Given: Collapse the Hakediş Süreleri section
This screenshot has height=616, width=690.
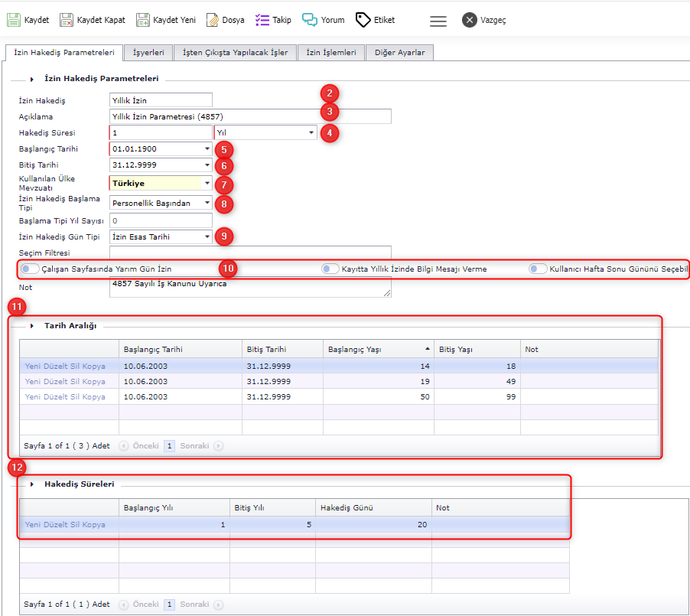Looking at the screenshot, I should (31, 484).
